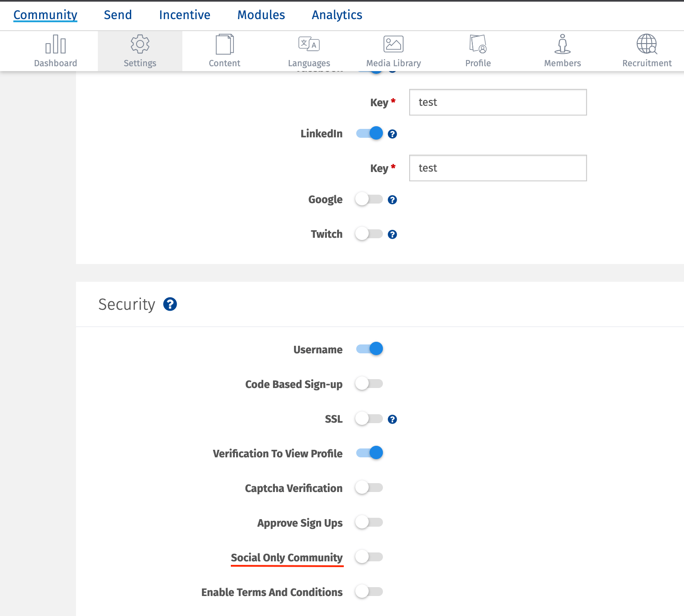Viewport: 684px width, 616px height.
Task: Open the Content section
Action: 224,51
